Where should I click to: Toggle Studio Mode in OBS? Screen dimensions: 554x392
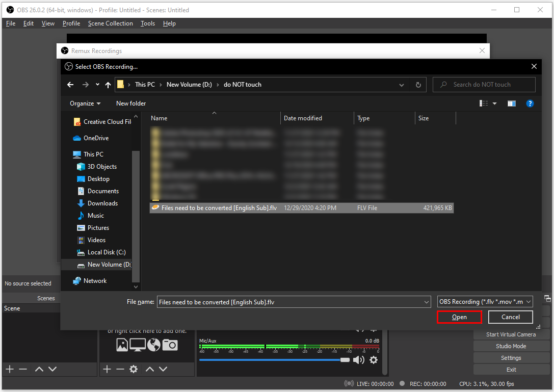pos(511,346)
